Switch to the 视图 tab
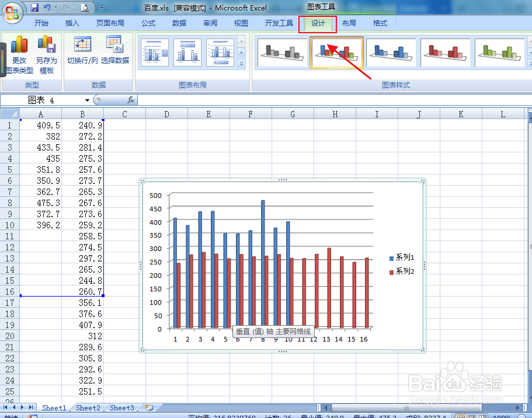The image size is (532, 418). tap(241, 23)
